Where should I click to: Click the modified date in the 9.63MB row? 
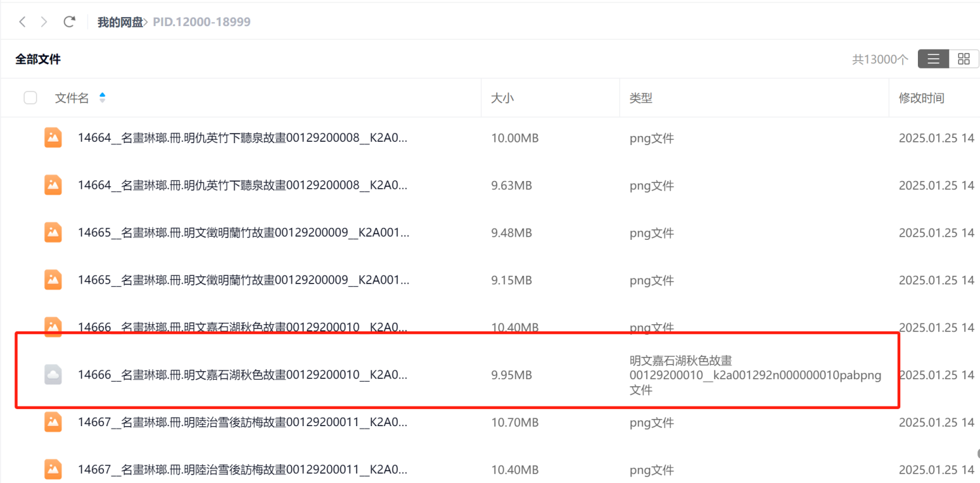(x=937, y=186)
